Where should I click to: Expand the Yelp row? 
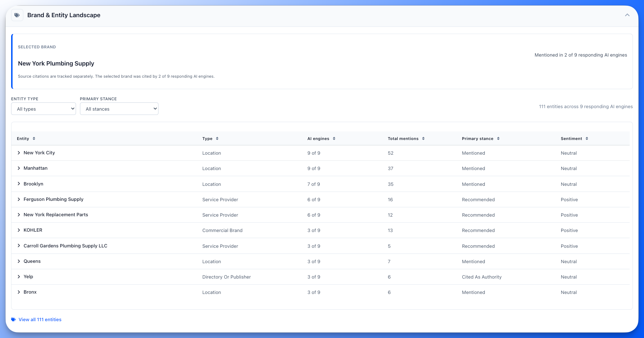tap(19, 277)
